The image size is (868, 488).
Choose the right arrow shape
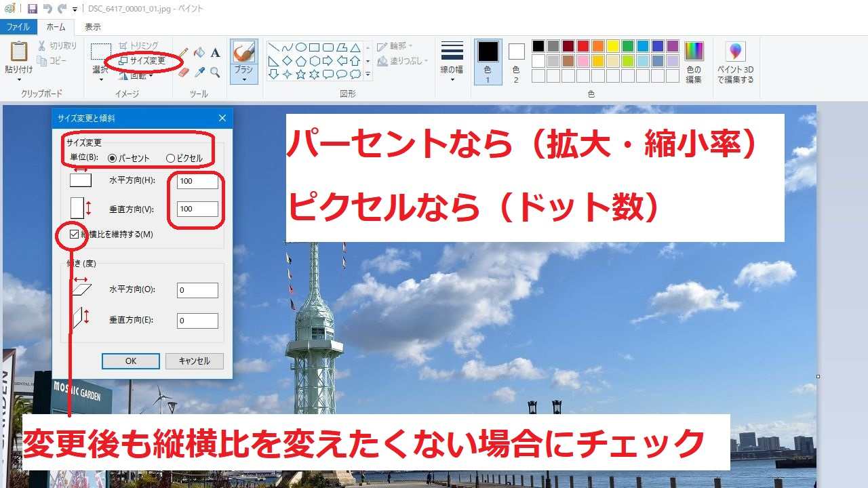pos(328,61)
